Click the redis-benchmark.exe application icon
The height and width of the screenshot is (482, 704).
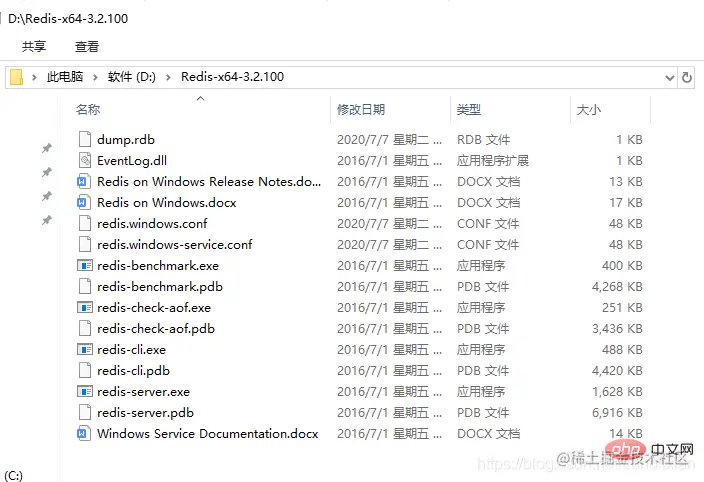point(85,265)
